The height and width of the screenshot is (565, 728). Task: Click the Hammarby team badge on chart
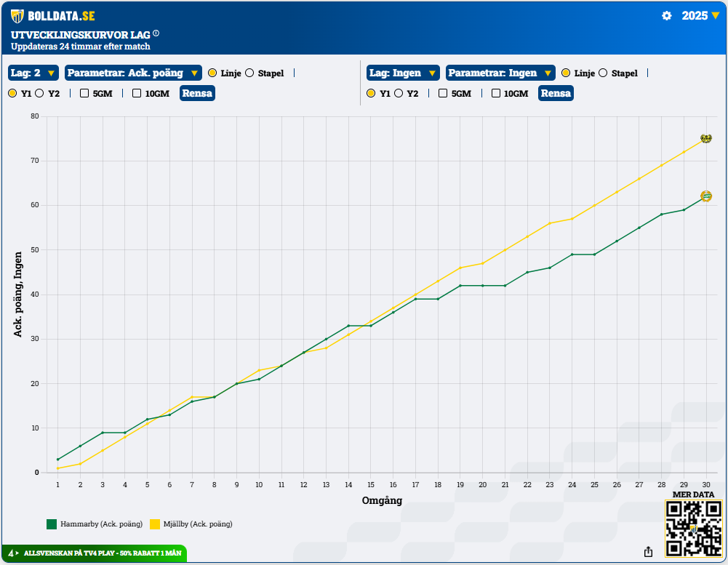pyautogui.click(x=705, y=196)
